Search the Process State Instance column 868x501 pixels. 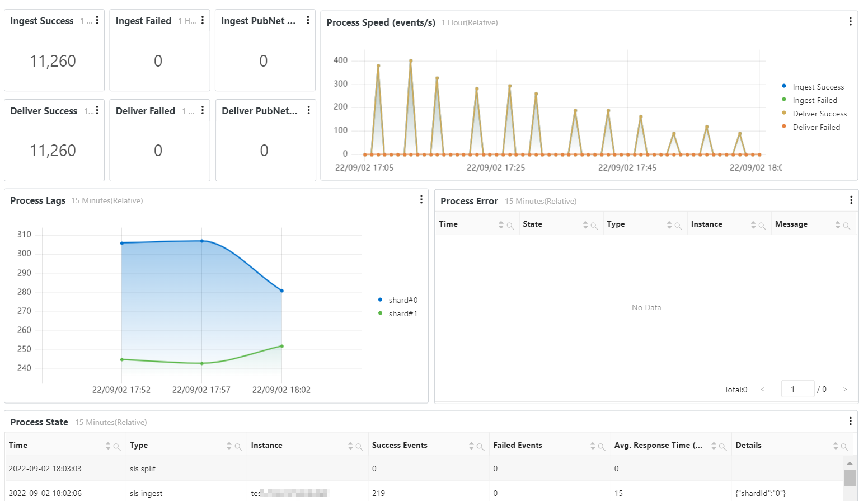coord(359,447)
